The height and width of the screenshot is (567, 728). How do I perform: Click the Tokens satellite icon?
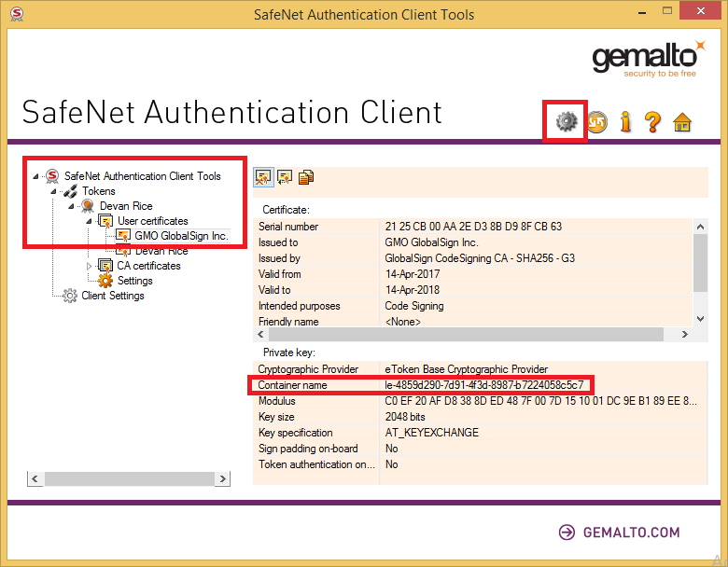71,190
